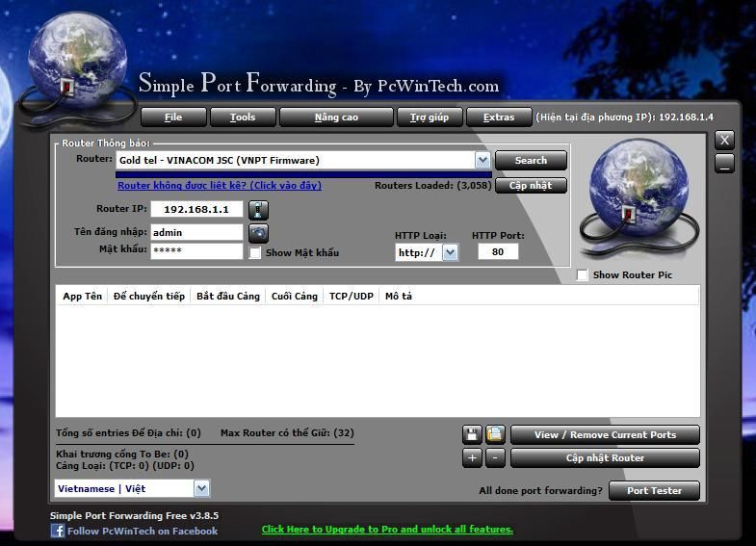Open the Tools menu
Viewport: 756px width, 546px height.
point(243,117)
